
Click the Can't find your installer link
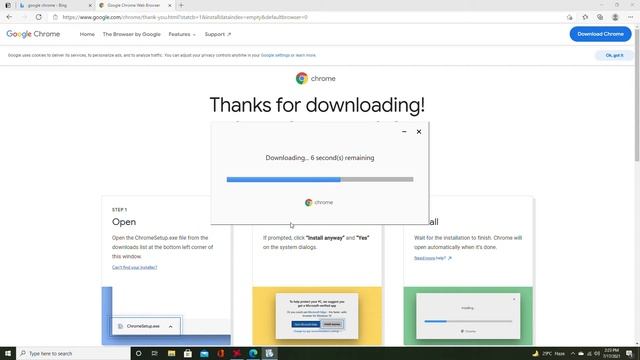point(134,267)
